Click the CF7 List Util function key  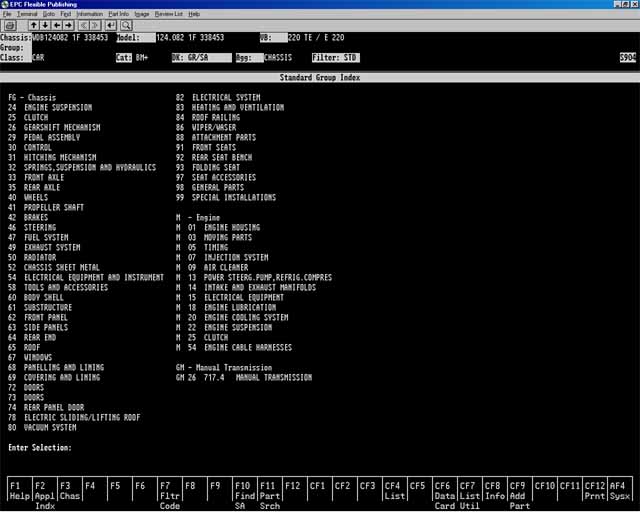click(x=469, y=491)
